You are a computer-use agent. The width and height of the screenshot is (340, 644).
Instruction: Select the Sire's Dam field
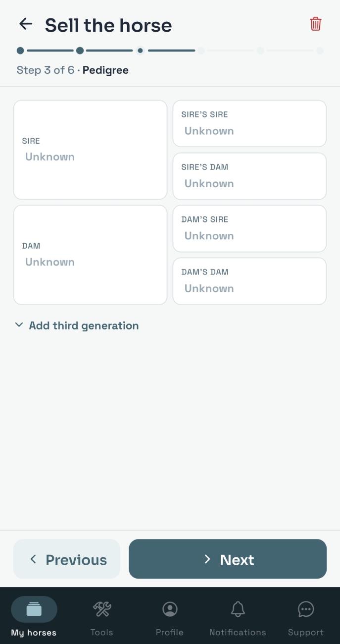pos(249,176)
